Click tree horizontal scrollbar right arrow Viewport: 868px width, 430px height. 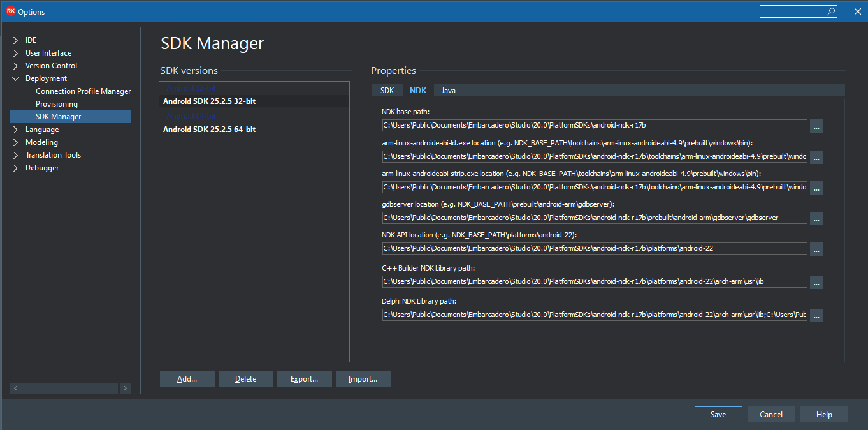click(x=125, y=388)
